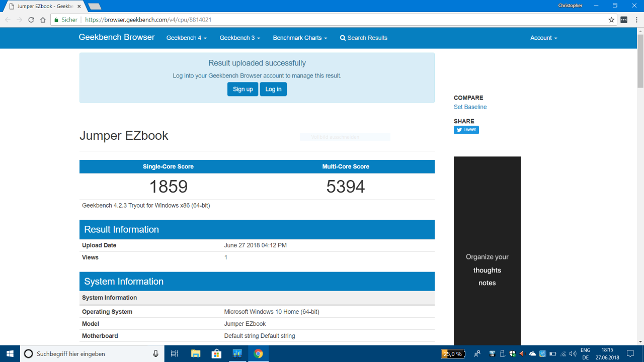644x362 pixels.
Task: Go to Chrome's home page icon
Action: tap(43, 20)
